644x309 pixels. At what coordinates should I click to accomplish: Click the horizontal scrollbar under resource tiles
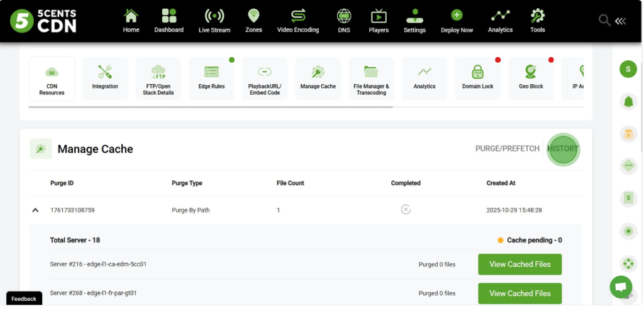211,107
